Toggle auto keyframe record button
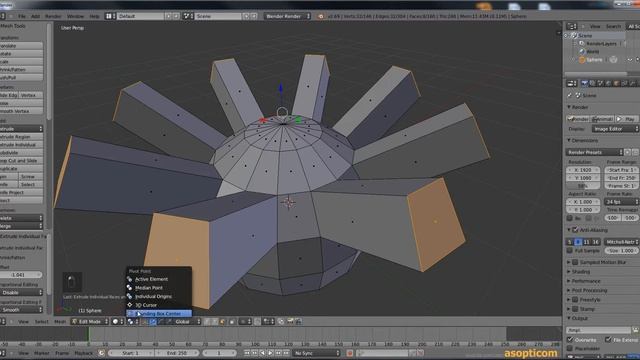 pyautogui.click(x=350, y=353)
